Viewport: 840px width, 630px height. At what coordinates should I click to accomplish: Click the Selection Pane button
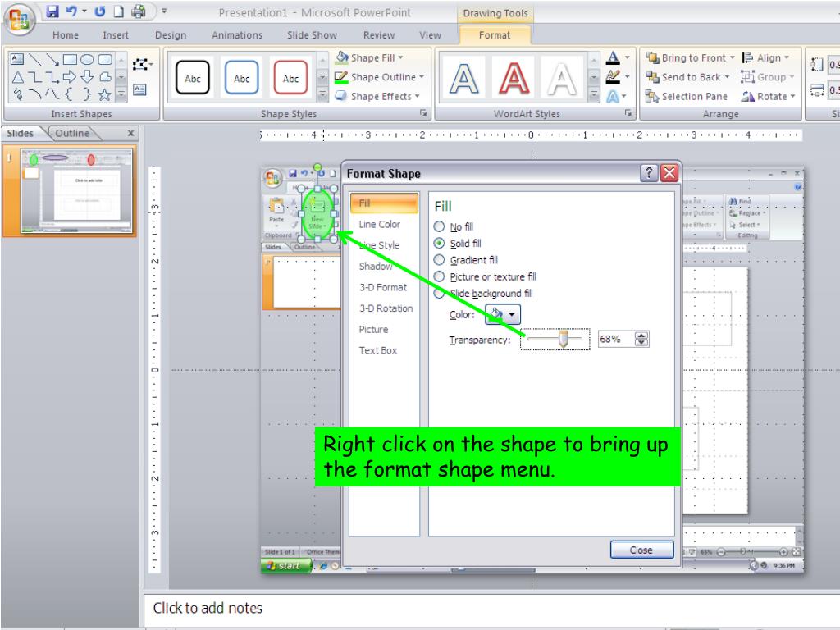687,97
